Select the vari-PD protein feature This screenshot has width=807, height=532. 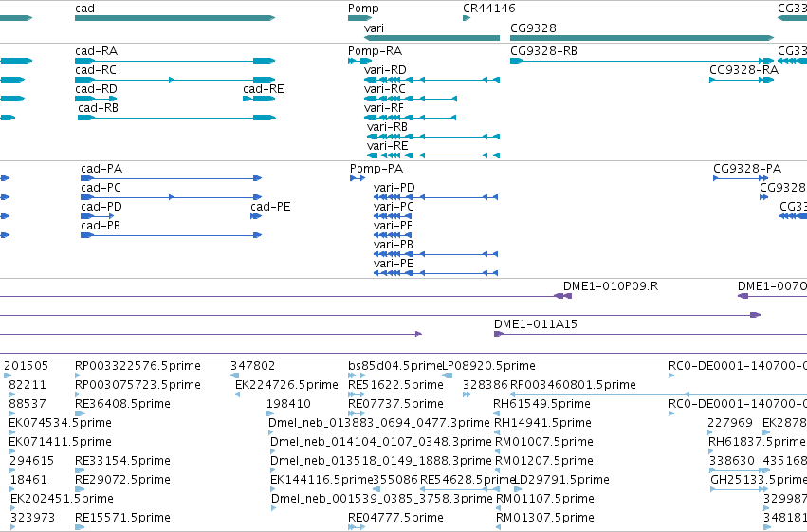pyautogui.click(x=436, y=197)
